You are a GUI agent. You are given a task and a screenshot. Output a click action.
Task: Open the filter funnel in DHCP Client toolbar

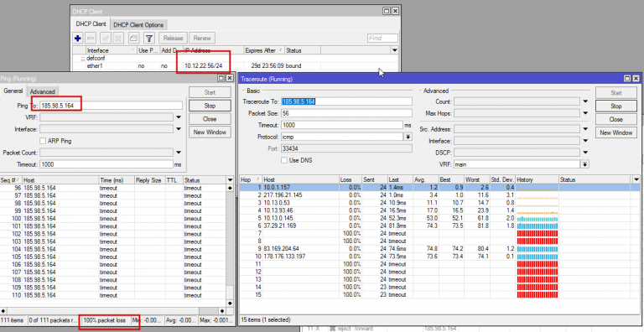click(149, 39)
